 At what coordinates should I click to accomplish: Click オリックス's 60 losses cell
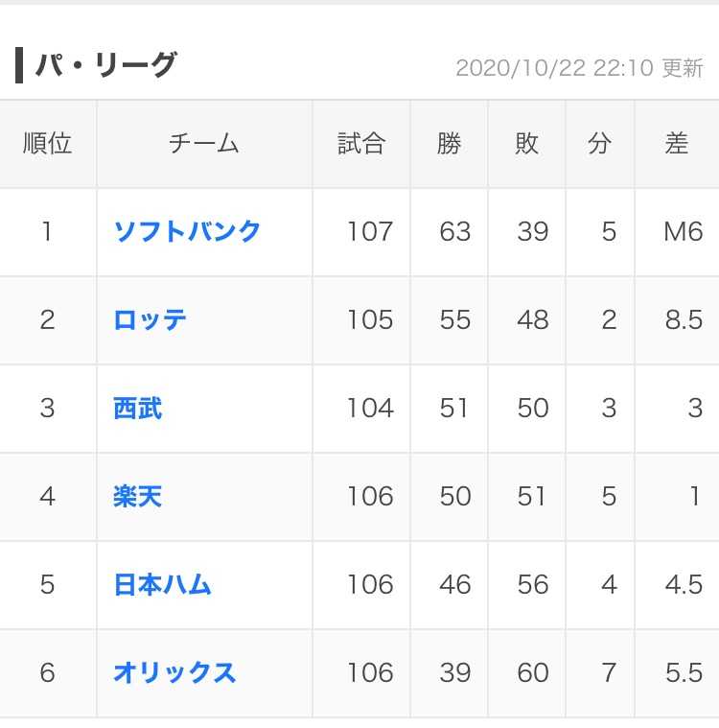[533, 672]
